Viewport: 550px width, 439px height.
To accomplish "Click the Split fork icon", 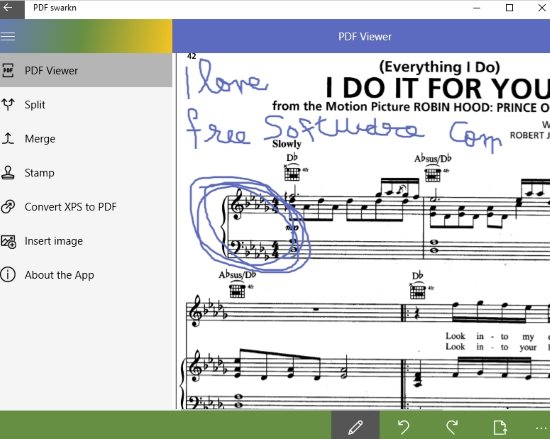I will tap(8, 104).
